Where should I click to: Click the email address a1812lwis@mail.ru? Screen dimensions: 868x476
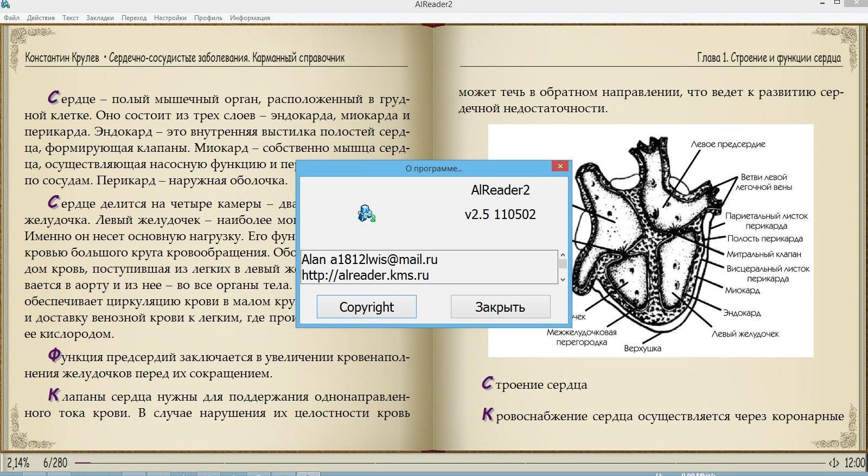384,259
